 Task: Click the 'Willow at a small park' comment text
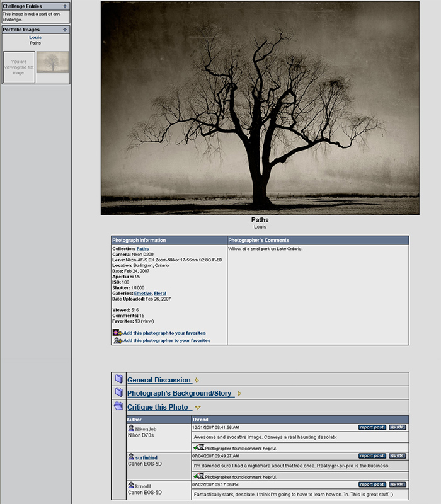265,249
